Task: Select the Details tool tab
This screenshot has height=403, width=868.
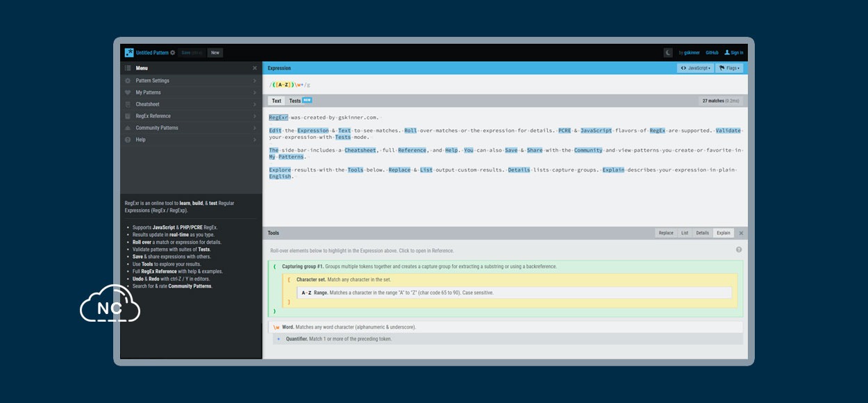Action: [x=703, y=233]
